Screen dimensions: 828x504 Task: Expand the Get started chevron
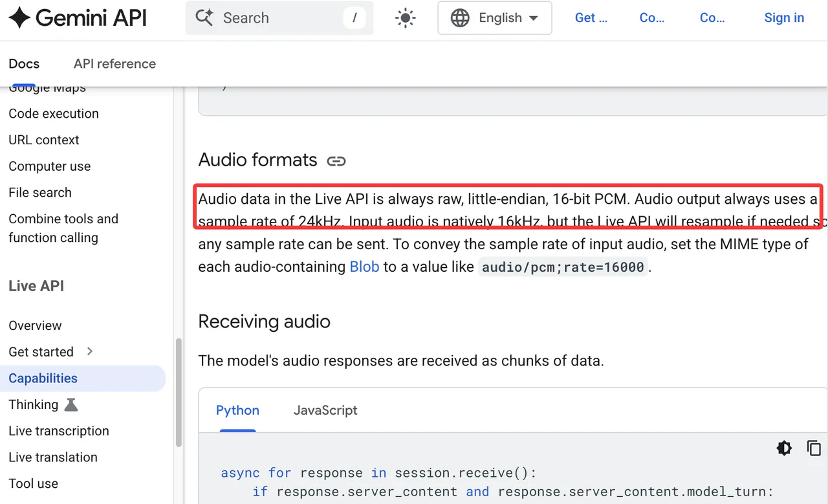(x=90, y=351)
